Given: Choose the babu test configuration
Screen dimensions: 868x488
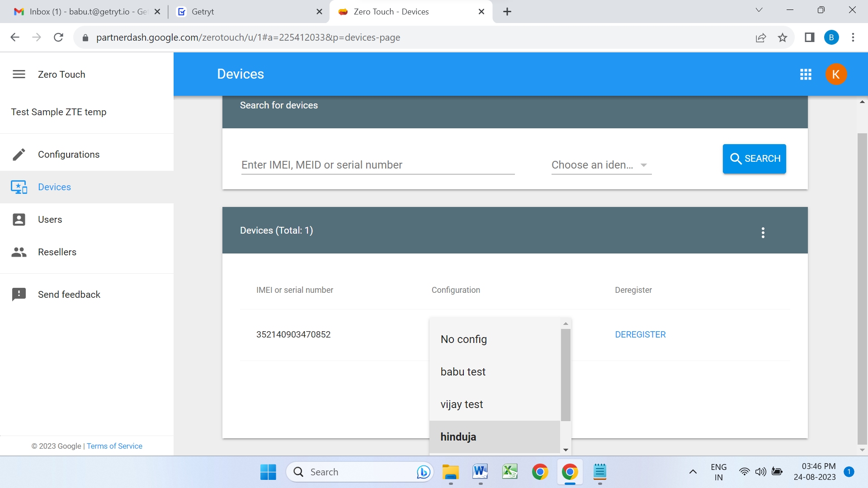Looking at the screenshot, I should click(x=463, y=372).
